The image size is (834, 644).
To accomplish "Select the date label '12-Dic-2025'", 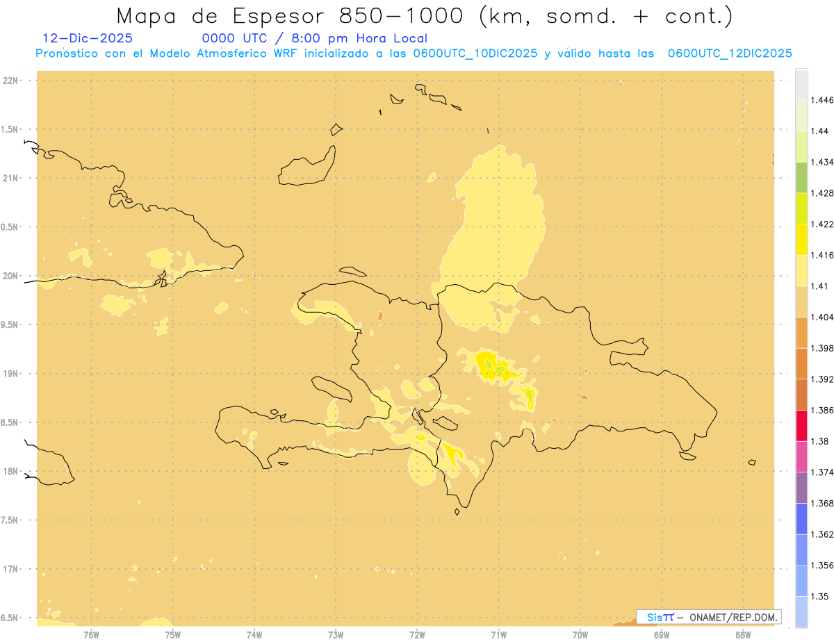I will [88, 38].
